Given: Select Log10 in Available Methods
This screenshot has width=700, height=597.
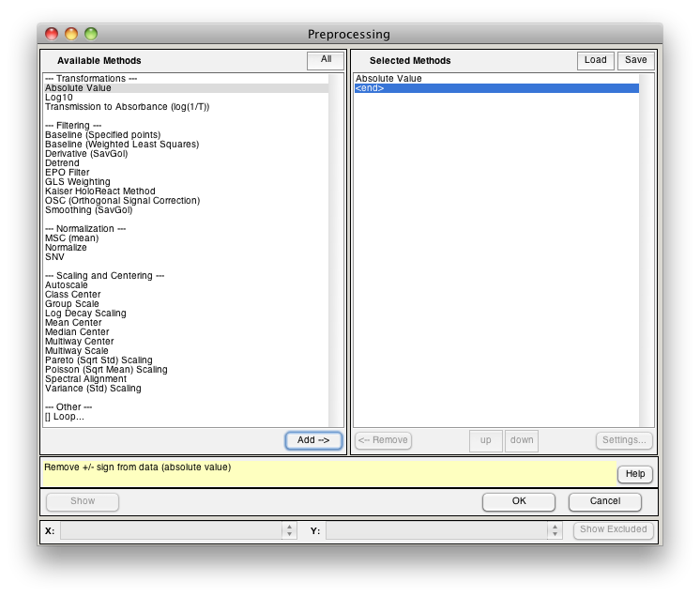Looking at the screenshot, I should (x=58, y=98).
